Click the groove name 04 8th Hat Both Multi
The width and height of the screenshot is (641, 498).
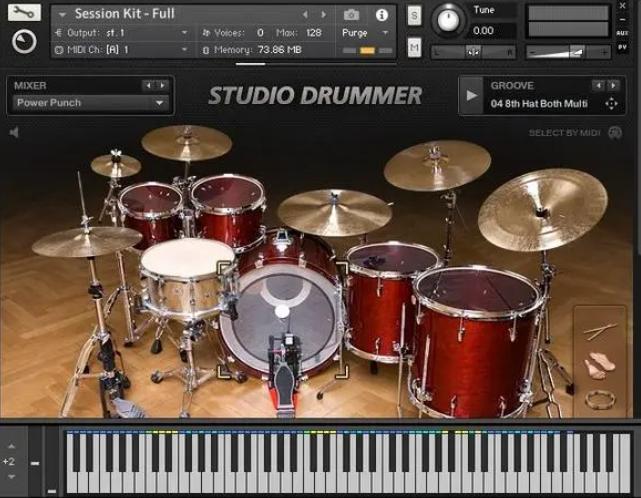[539, 104]
